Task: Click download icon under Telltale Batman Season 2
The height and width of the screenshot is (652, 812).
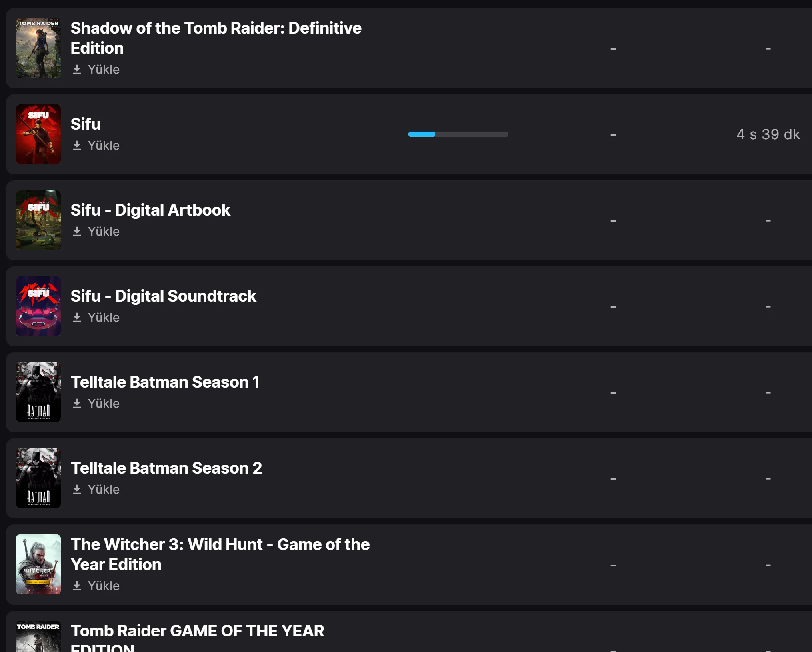Action: (x=77, y=490)
